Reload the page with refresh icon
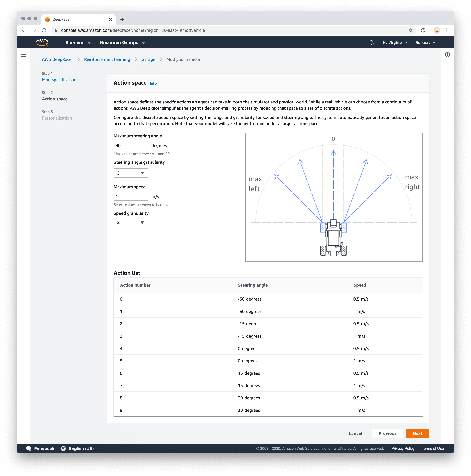Screen dimensions: 471x476 point(44,30)
